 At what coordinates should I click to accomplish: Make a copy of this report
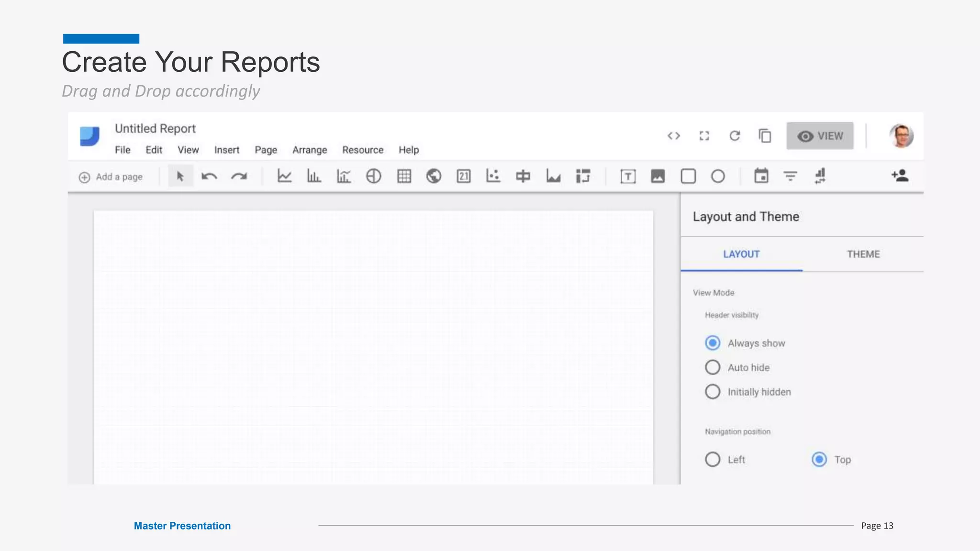(x=765, y=136)
